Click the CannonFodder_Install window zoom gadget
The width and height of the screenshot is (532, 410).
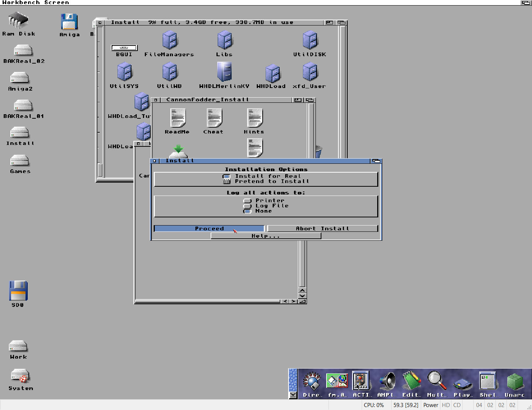[x=298, y=100]
